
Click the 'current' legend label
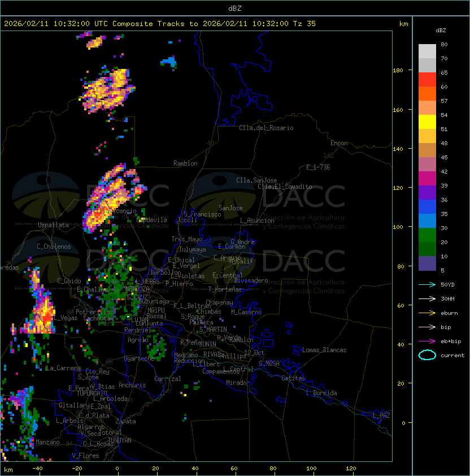click(x=452, y=356)
